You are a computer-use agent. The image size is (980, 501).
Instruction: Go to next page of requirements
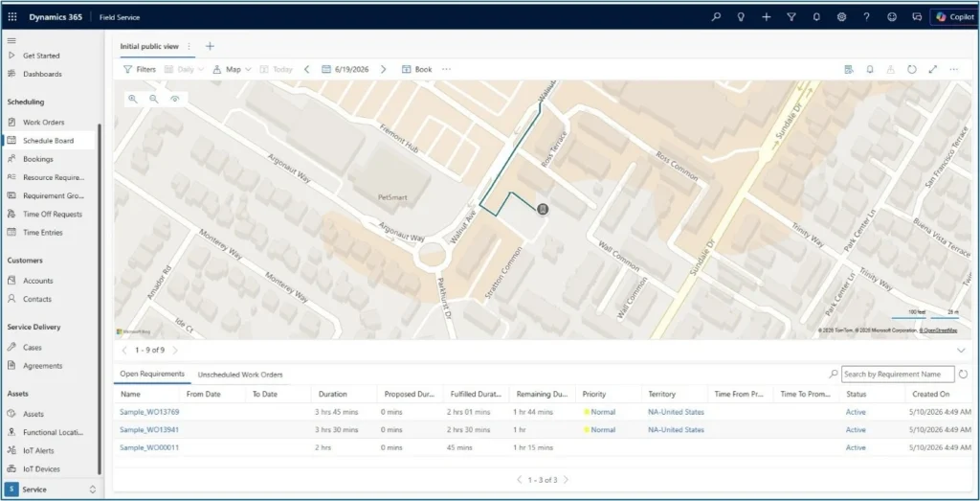click(567, 480)
